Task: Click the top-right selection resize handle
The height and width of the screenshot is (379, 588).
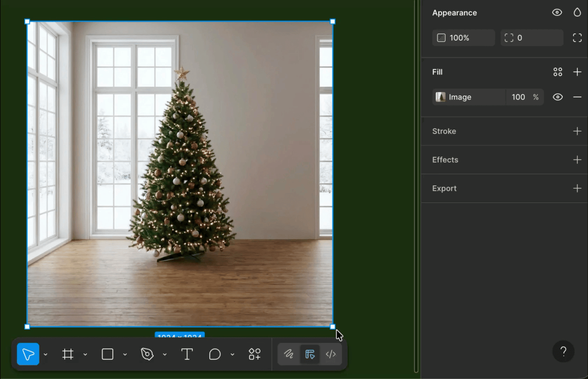Action: click(333, 21)
